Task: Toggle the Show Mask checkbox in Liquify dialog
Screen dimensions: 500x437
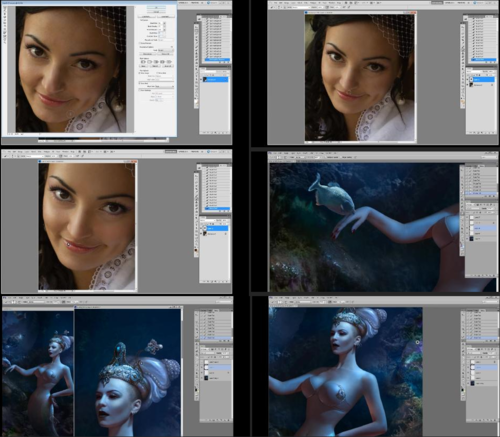Action: tap(139, 83)
